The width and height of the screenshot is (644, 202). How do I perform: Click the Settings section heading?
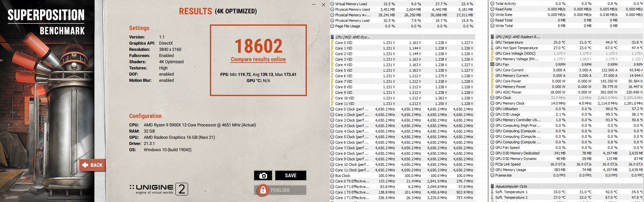tap(139, 28)
